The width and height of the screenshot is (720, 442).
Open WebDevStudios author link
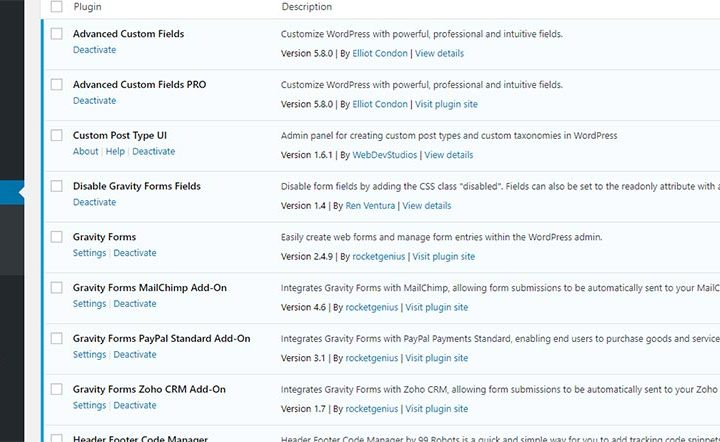pos(384,155)
